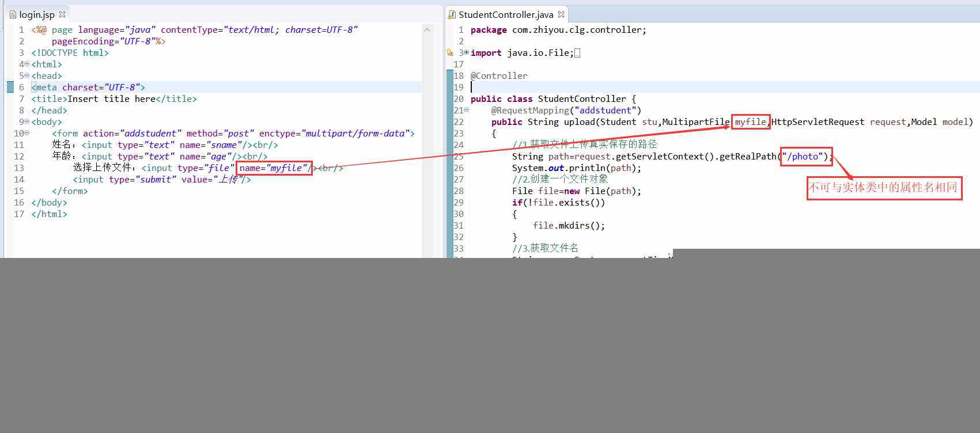Click the name="age" input line
Viewport: 980px width, 433px height.
[x=160, y=157]
